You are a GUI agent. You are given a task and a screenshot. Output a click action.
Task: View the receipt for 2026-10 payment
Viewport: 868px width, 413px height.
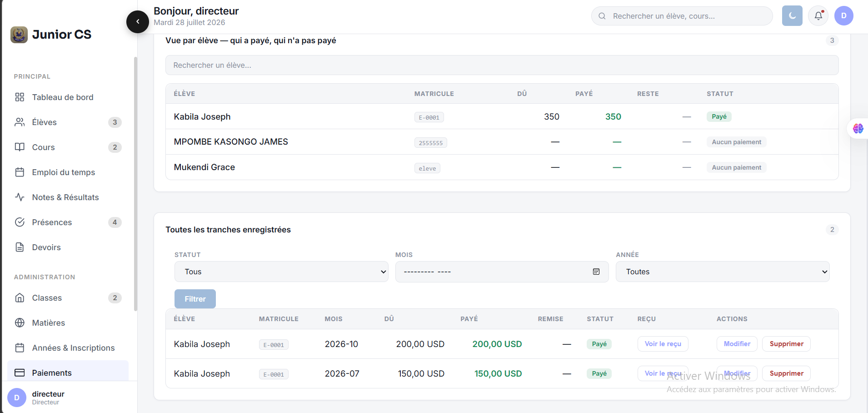(x=663, y=344)
